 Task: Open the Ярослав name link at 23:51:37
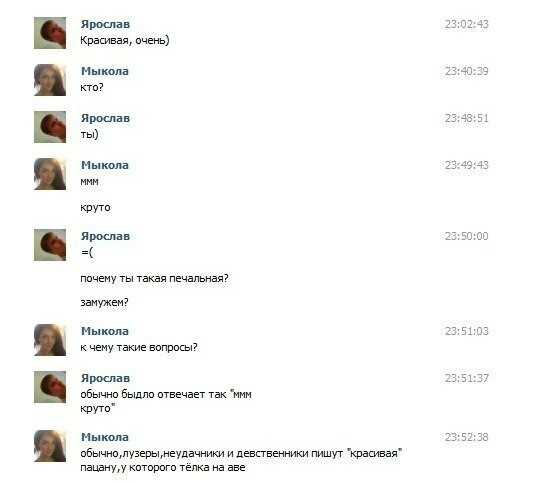click(105, 378)
